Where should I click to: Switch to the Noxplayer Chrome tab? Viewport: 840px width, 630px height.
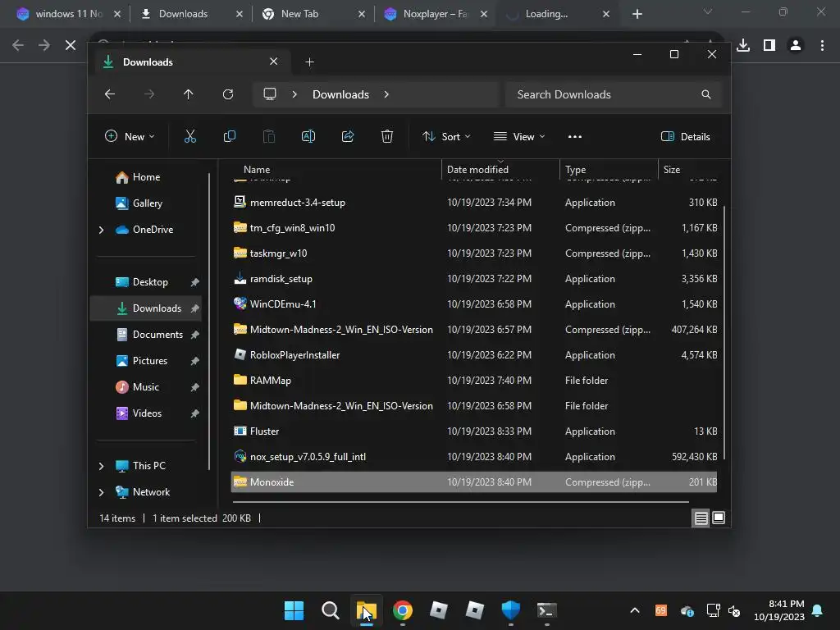tap(436, 14)
